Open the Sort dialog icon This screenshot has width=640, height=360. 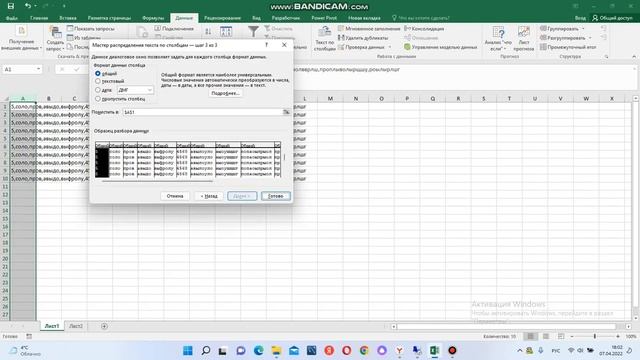[x=226, y=31]
